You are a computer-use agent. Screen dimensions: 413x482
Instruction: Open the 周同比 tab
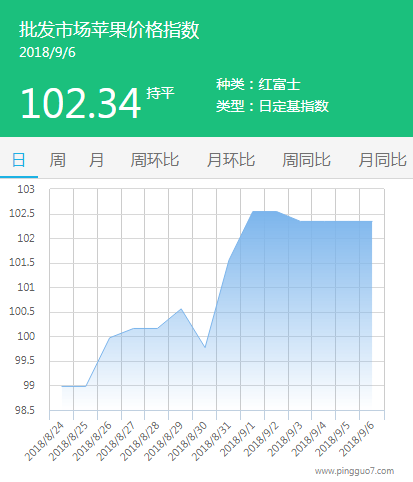306,160
